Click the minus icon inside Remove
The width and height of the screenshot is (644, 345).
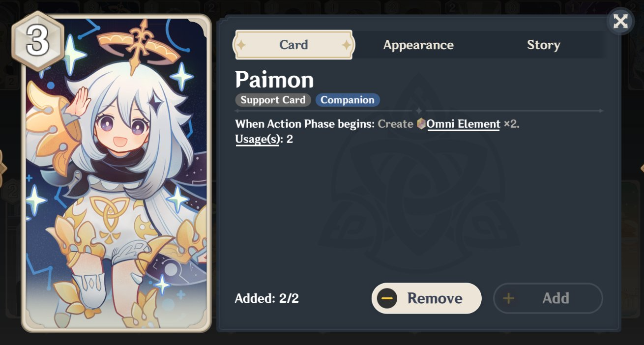click(x=387, y=298)
